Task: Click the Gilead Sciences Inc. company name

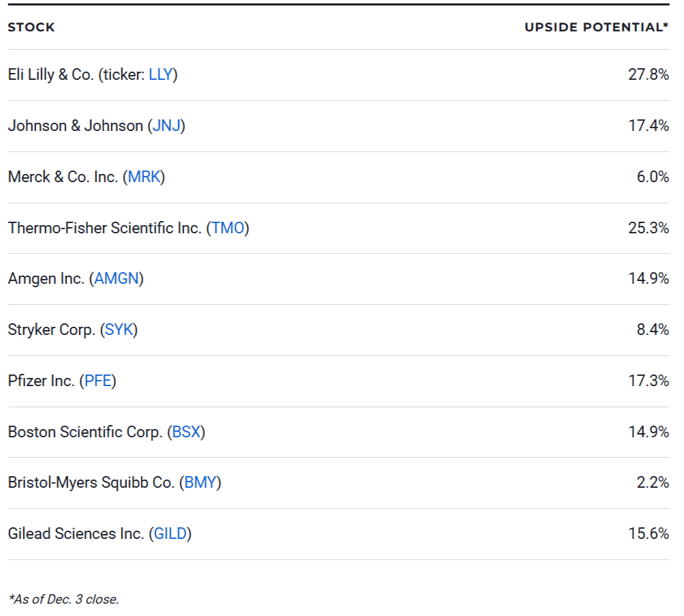Action: [x=76, y=533]
